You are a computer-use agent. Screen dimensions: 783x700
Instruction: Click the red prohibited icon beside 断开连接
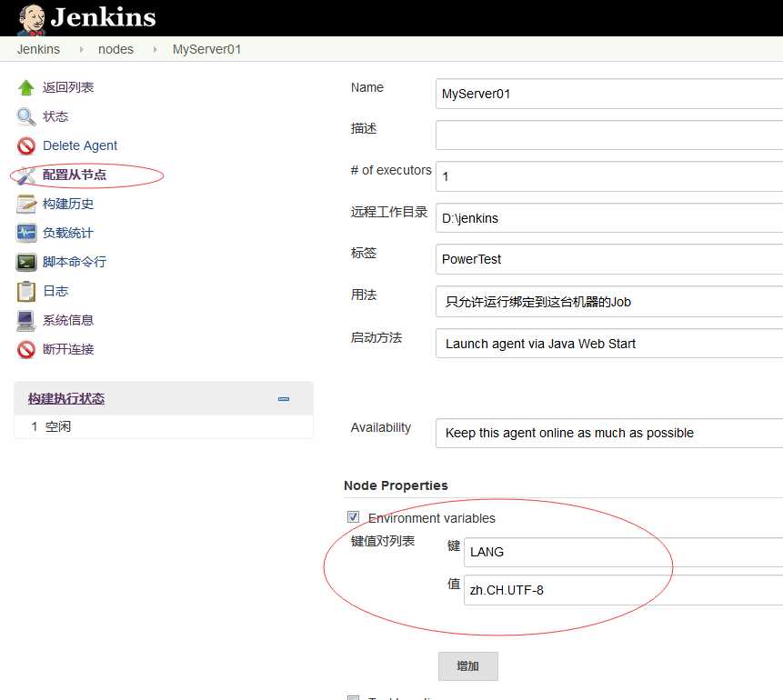point(26,349)
